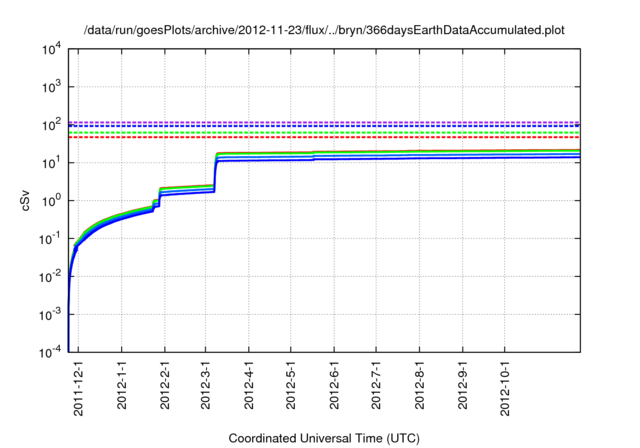The image size is (640, 448).
Task: Click the 10^-3 y-axis tick label
Action: [50, 315]
